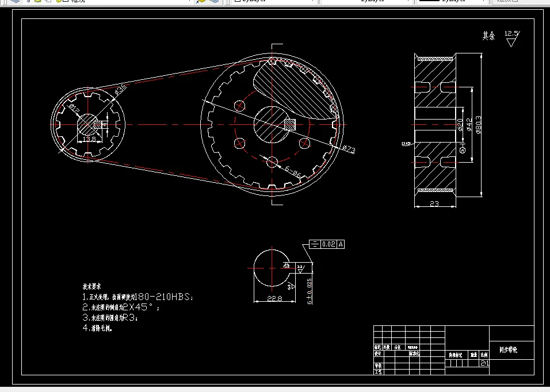The image size is (550, 392).
Task: Select symmetry symbol in feature control frame
Action: tap(315, 244)
